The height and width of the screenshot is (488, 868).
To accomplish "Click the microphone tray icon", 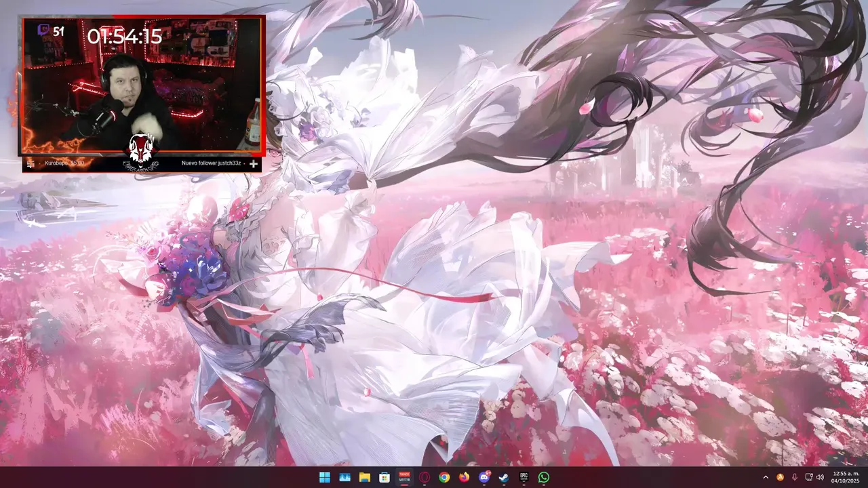I will 794,477.
